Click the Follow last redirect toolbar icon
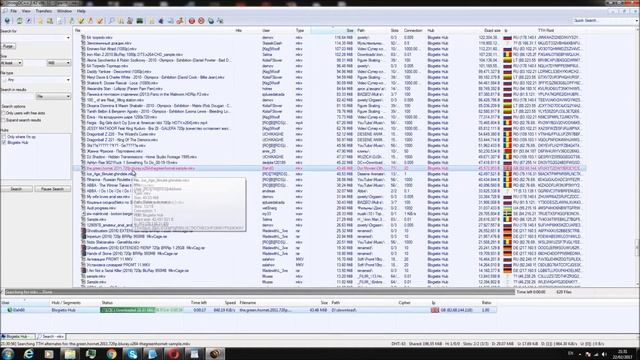 29,20
